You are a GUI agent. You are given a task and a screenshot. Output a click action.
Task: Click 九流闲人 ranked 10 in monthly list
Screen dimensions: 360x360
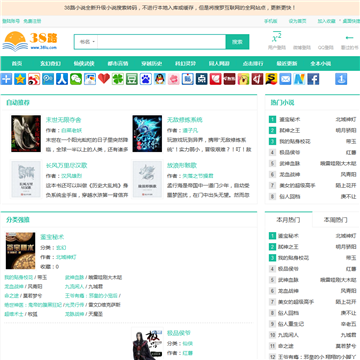[288, 335]
